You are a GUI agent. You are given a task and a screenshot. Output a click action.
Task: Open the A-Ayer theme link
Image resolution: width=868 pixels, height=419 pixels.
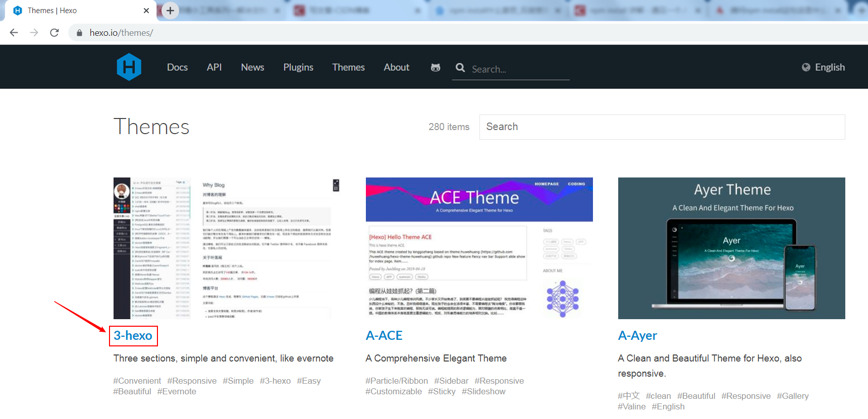[x=637, y=336]
